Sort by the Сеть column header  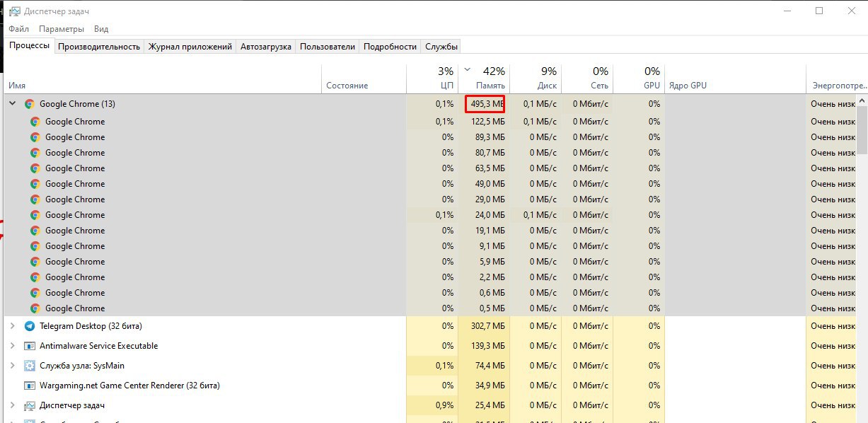[587, 79]
